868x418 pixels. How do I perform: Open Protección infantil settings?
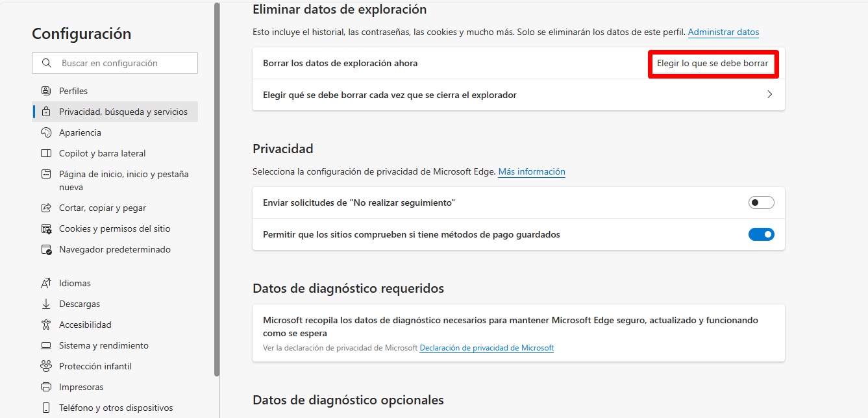pos(115,366)
